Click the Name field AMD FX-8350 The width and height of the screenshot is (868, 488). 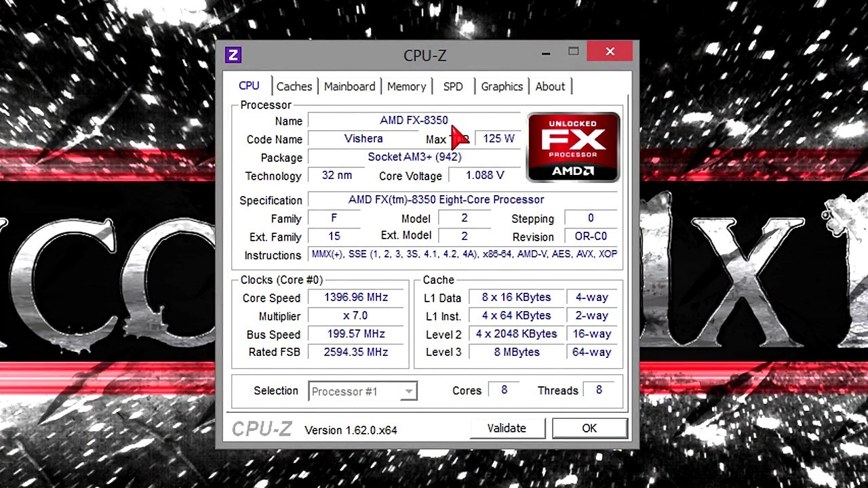(414, 120)
